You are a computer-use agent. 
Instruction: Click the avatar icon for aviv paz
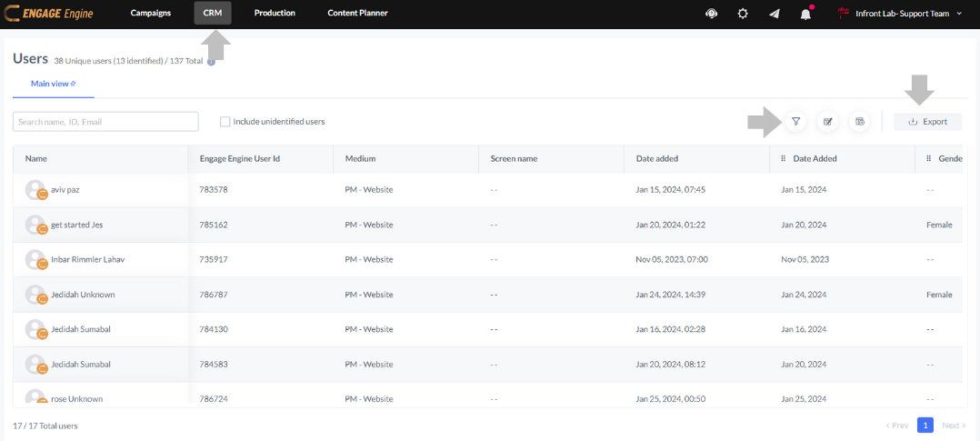pos(35,190)
